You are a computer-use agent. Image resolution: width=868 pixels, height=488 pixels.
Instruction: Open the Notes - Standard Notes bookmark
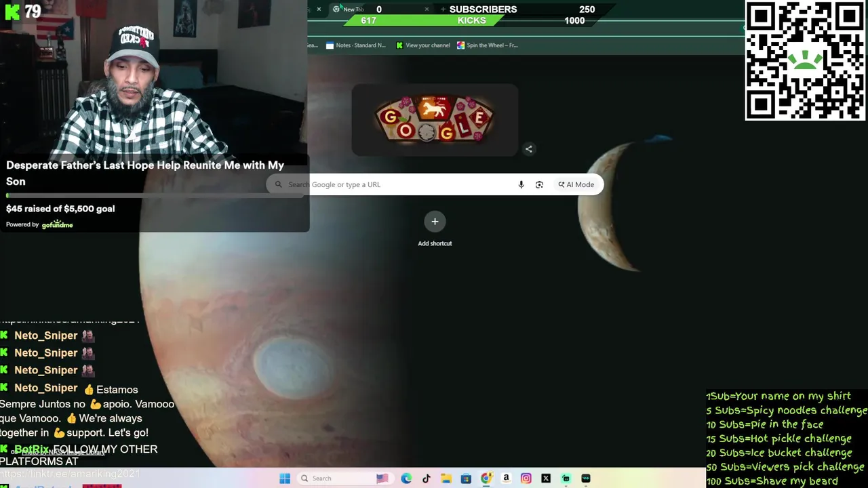pos(356,45)
